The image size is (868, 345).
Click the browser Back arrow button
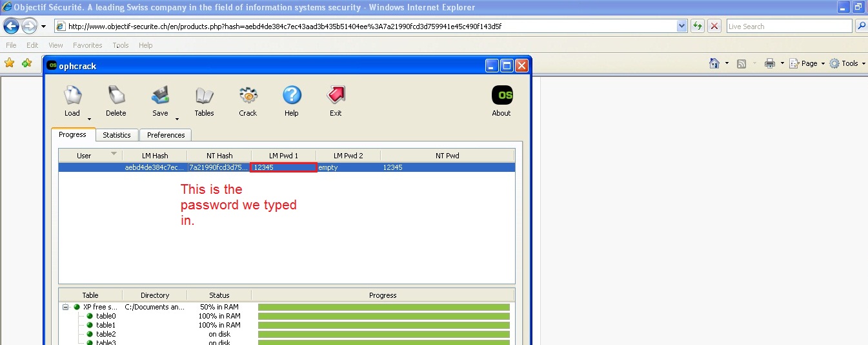click(12, 26)
